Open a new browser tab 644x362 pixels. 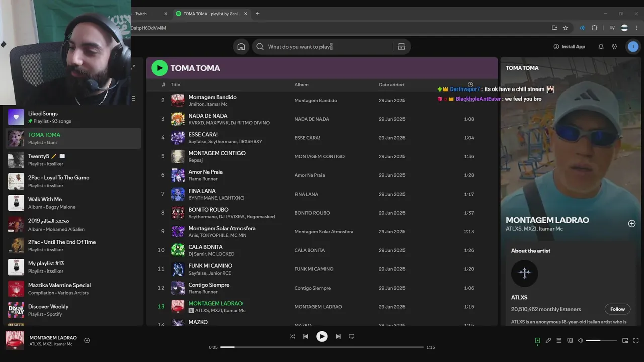point(258,14)
